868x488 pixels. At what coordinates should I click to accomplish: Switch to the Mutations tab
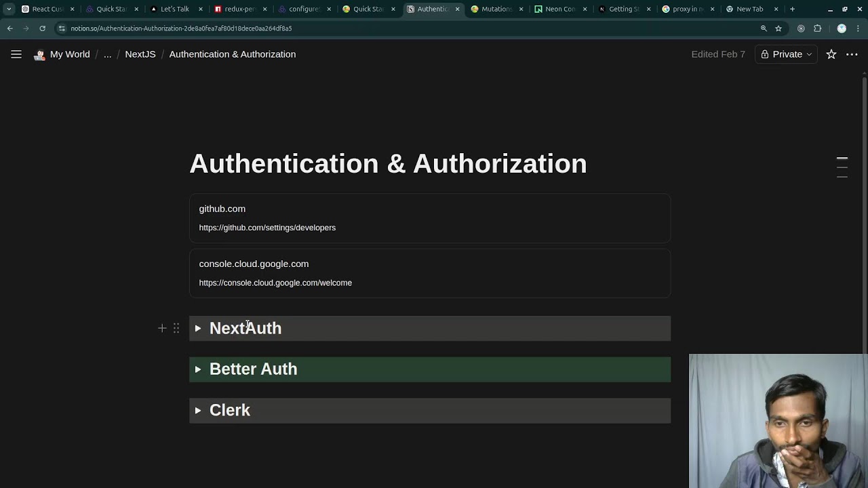496,9
